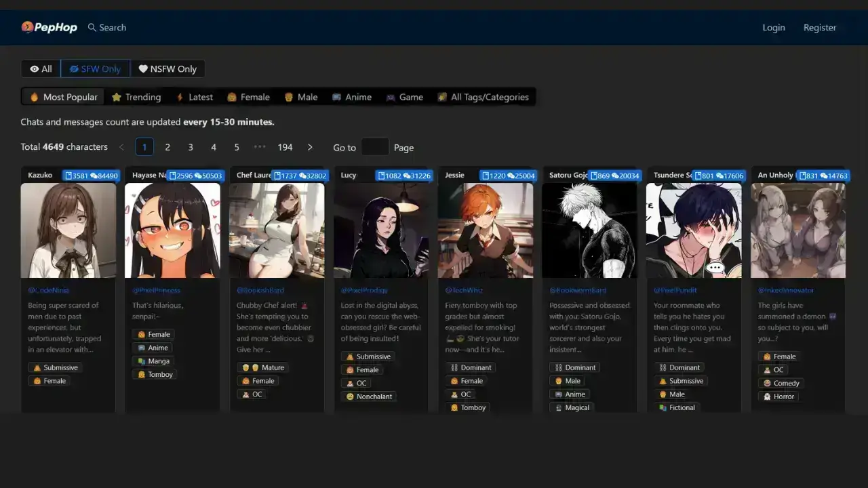Go to next page arrow
The width and height of the screenshot is (868, 488).
pos(310,147)
